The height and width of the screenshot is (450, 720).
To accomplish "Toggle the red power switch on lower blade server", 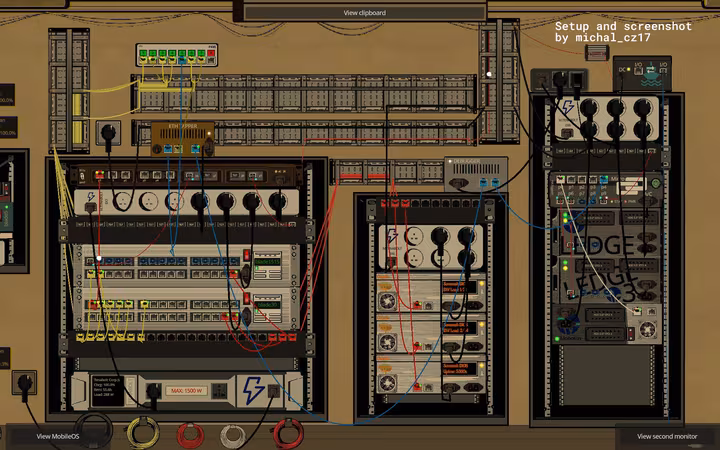I will coord(247,298).
